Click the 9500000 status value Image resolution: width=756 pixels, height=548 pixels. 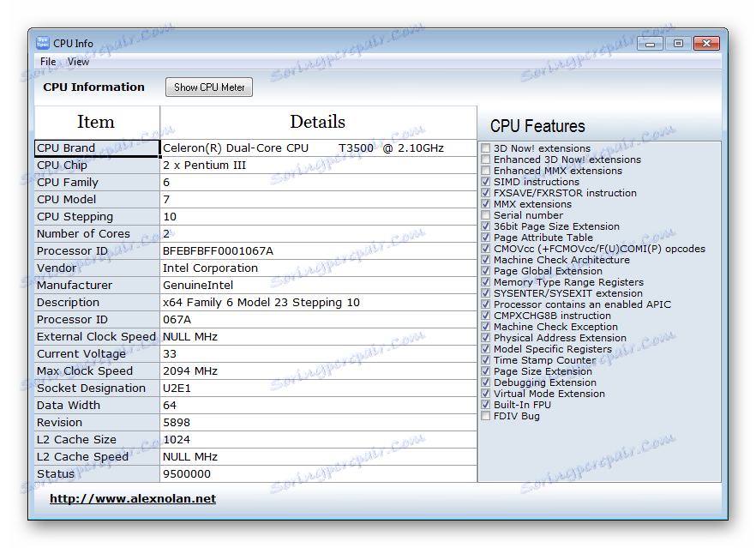(x=318, y=473)
